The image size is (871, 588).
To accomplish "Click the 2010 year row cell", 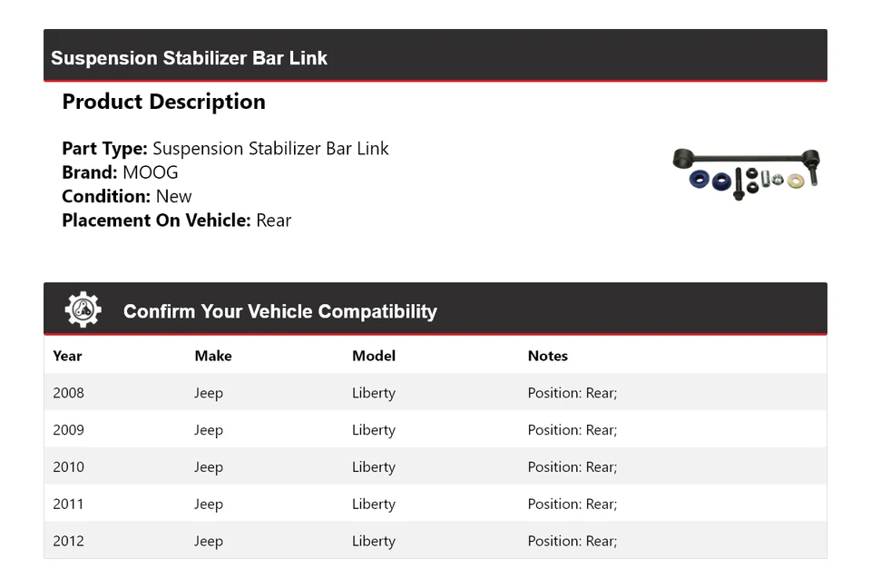I will (x=68, y=467).
